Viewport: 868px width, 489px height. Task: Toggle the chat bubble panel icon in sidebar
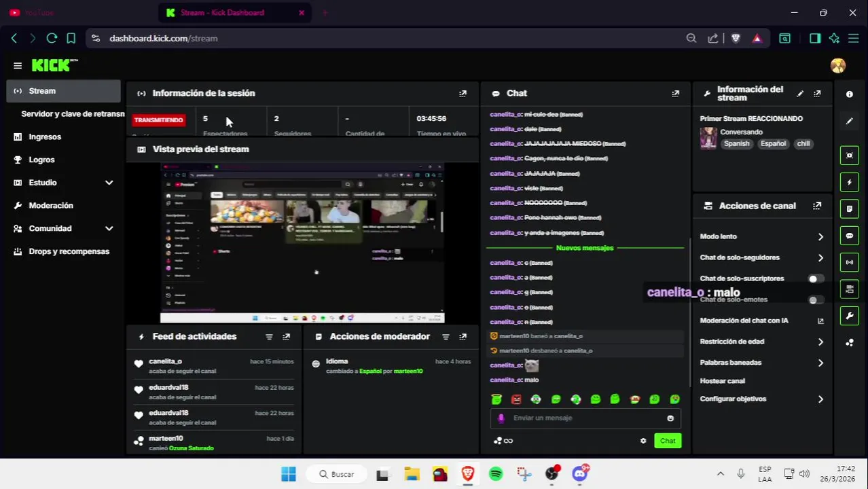click(x=849, y=236)
